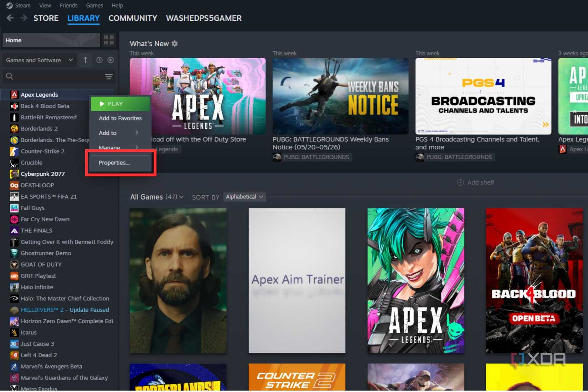Viewport: 588px width, 392px height.
Task: Click the DEATHLOOP game icon in sidebar
Action: coord(14,185)
